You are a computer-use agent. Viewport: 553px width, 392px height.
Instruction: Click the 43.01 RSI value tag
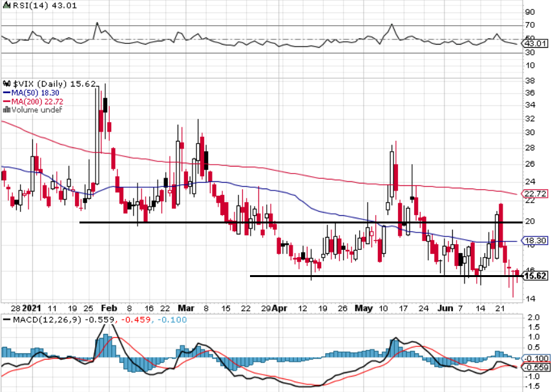[536, 44]
